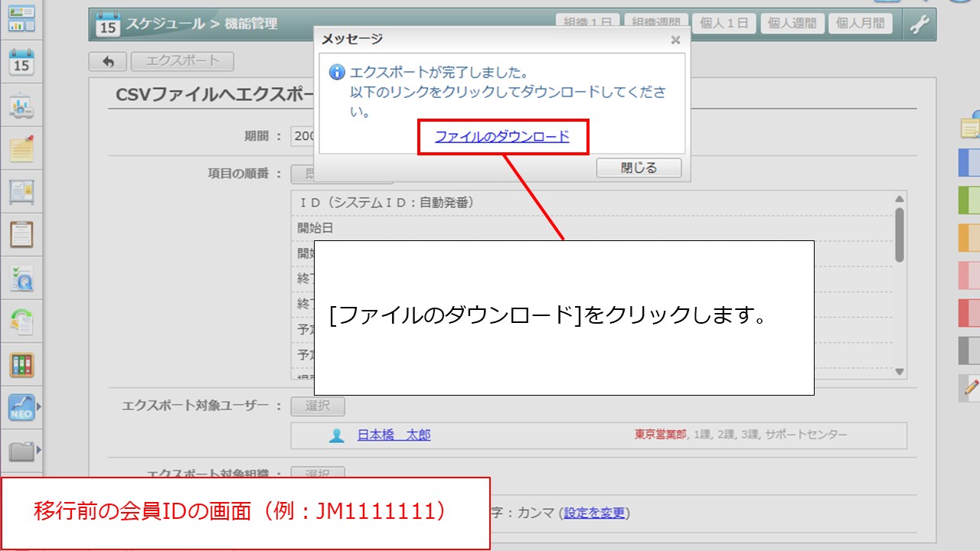Open the folder icon in sidebar
980x551 pixels.
pos(21,452)
